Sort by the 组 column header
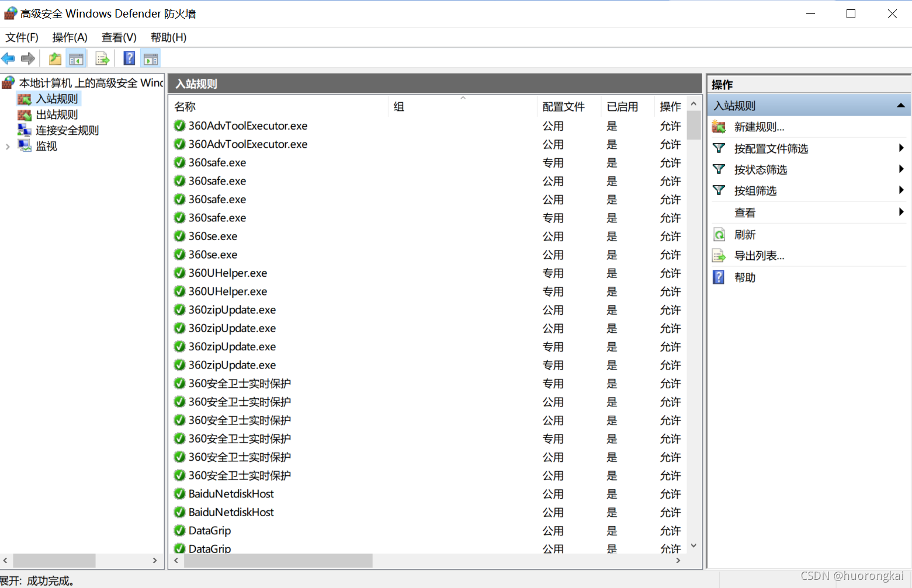 pos(463,106)
